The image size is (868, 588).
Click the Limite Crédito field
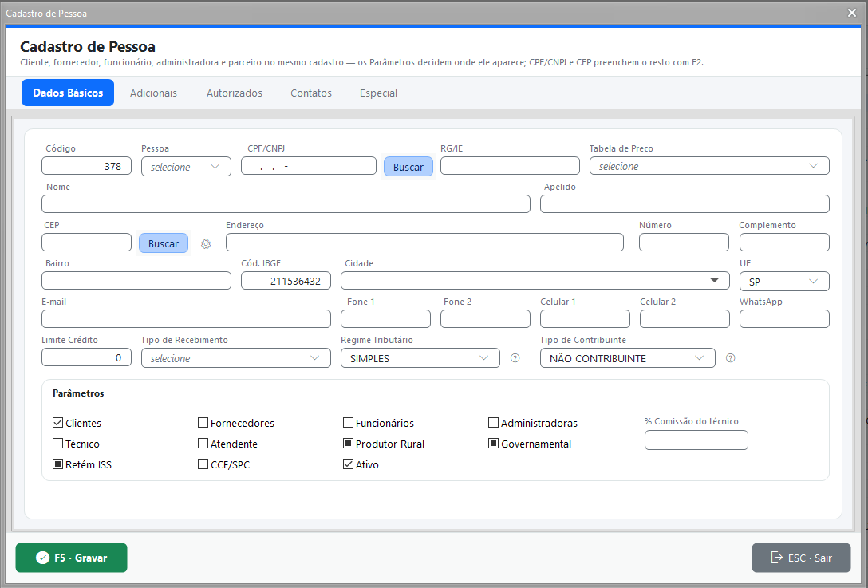pyautogui.click(x=86, y=357)
